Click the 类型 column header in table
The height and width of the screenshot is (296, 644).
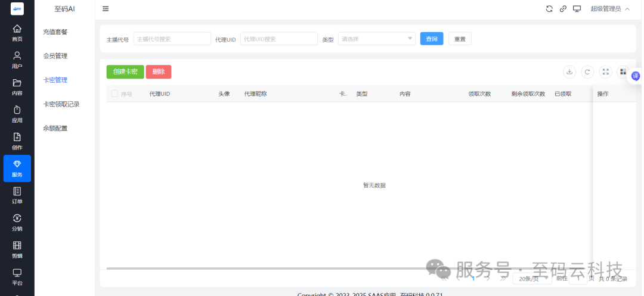click(362, 94)
